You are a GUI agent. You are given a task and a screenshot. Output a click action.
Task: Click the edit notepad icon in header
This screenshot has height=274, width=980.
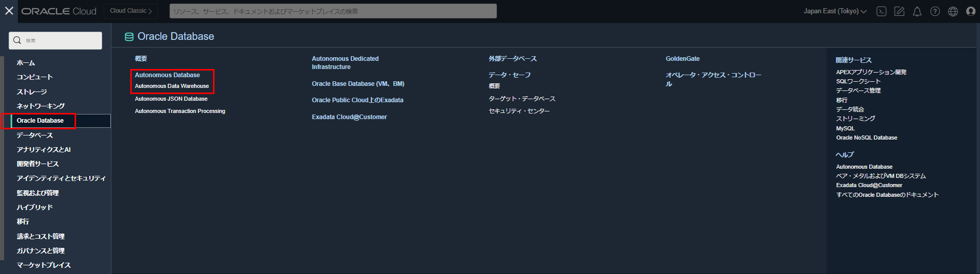point(899,11)
